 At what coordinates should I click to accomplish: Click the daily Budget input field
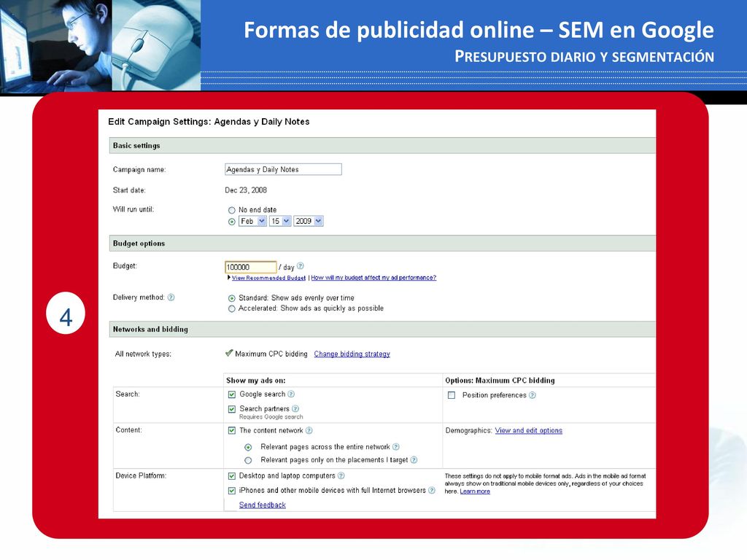point(251,267)
